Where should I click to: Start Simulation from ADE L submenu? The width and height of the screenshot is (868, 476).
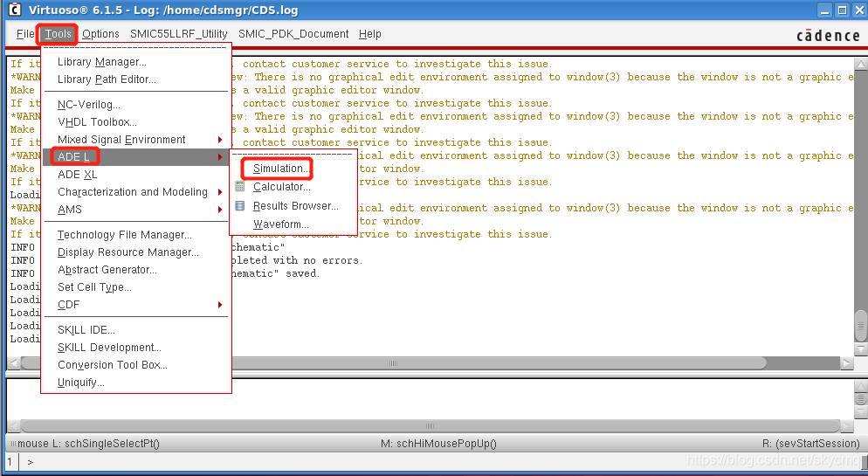(x=293, y=169)
